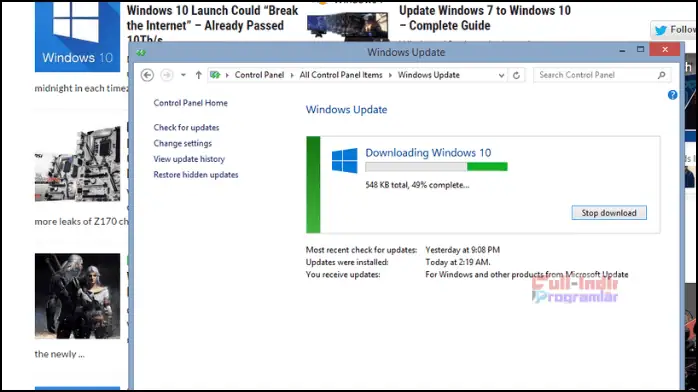Screen dimensions: 698x392
Task: Click 'Yesterday at 9:08 PM' value
Action: coord(463,250)
